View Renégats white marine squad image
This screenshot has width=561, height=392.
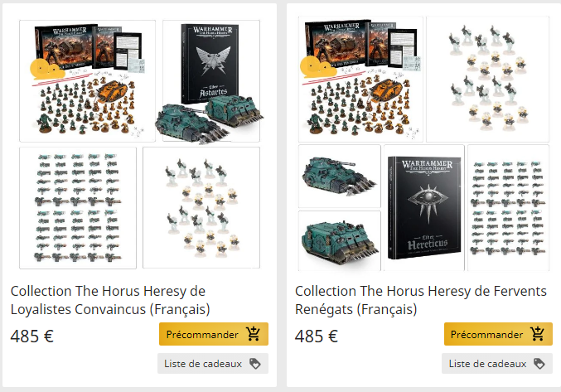pos(487,80)
